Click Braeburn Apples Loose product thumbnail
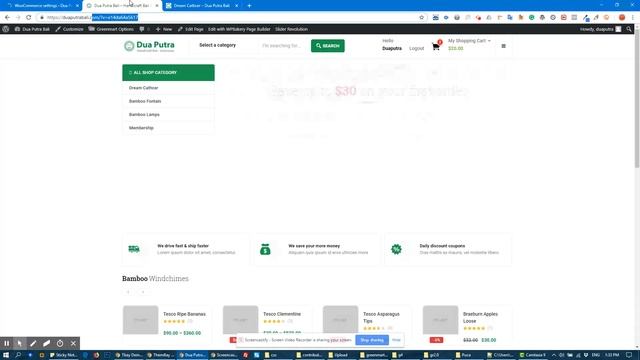Image resolution: width=640 pixels, height=360 pixels. tap(440, 320)
